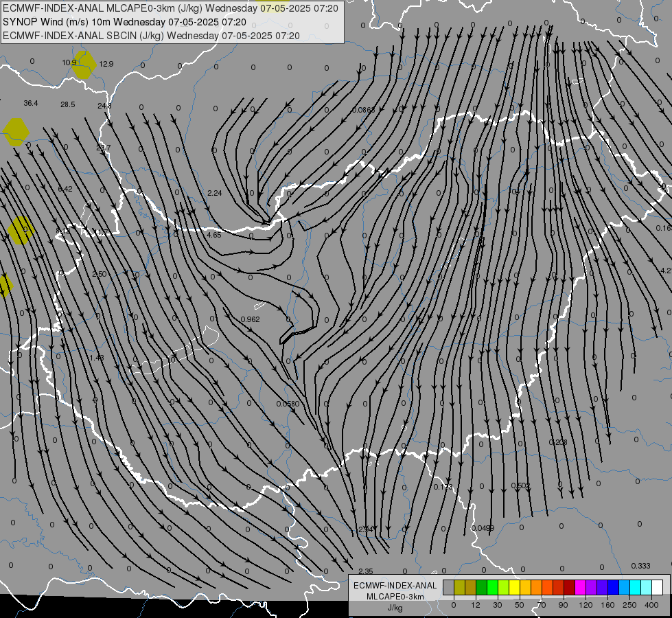
Task: Click the 10.9 value on the map
Action: point(69,62)
